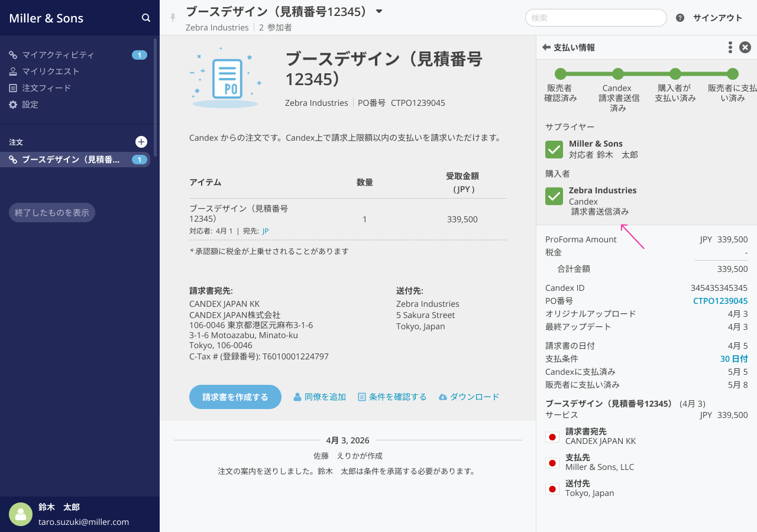The width and height of the screenshot is (757, 532).
Task: Click the user avatar for 鈴木 太郎
Action: coord(21,514)
